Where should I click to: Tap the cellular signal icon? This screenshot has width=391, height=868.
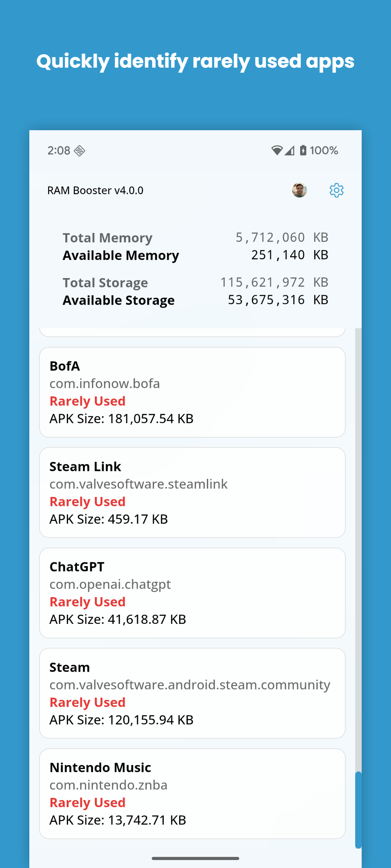[x=290, y=150]
